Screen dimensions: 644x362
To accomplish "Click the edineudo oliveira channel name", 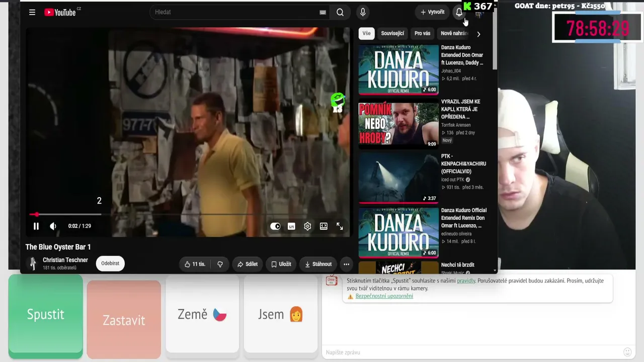I will 456,234.
